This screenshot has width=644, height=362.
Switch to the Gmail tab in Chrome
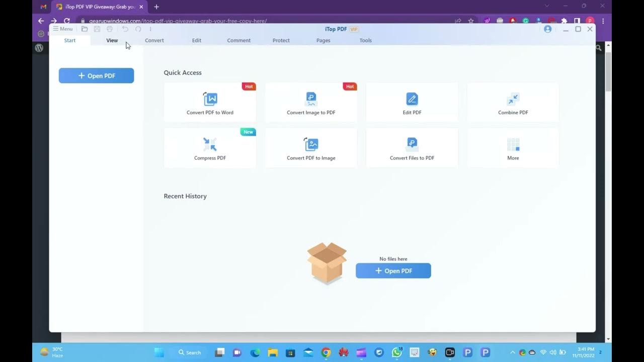(43, 7)
